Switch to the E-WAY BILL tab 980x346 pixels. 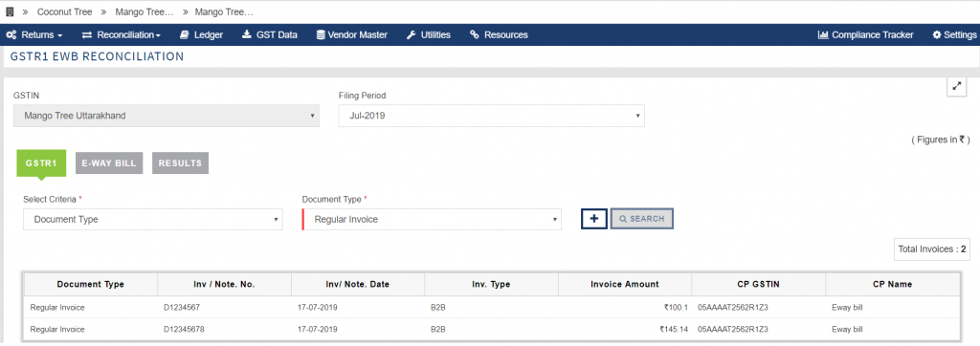pos(109,163)
